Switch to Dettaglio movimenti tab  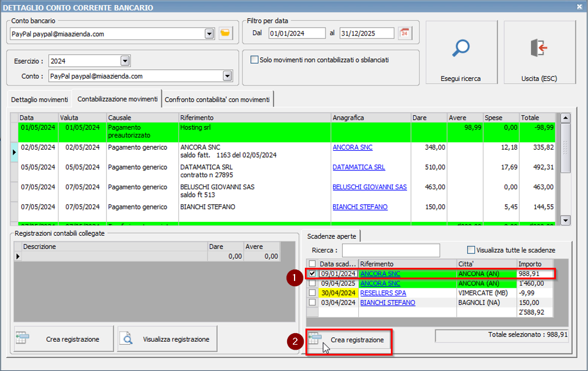40,99
